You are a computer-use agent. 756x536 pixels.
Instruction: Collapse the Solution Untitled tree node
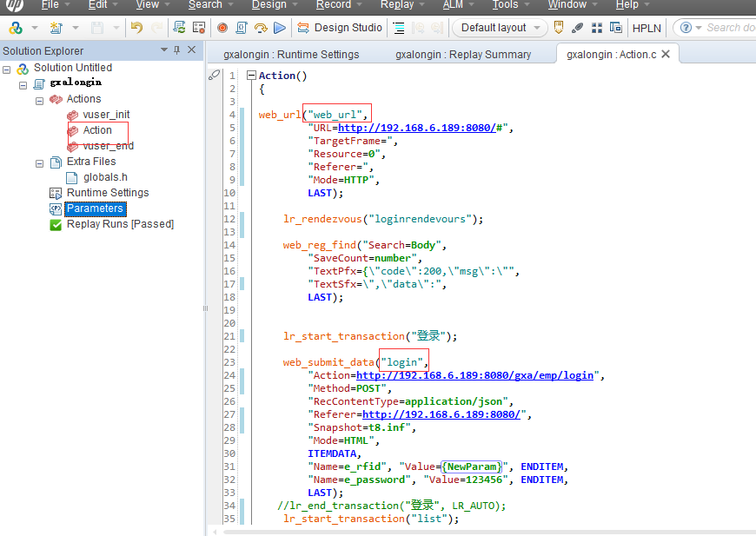tap(7, 69)
